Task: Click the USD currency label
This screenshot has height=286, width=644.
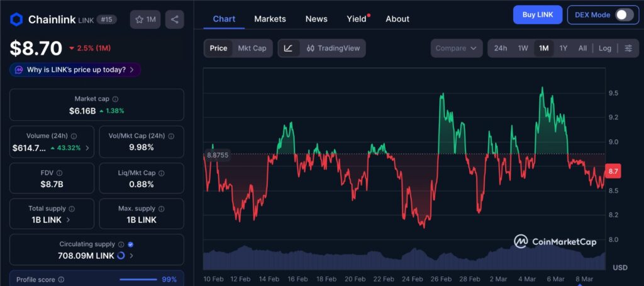Action: [x=620, y=268]
